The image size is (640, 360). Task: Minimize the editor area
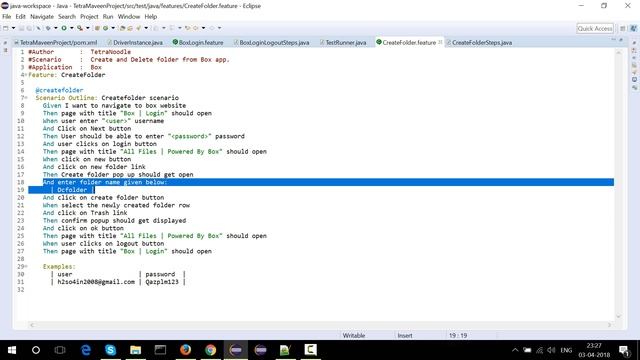(x=613, y=40)
